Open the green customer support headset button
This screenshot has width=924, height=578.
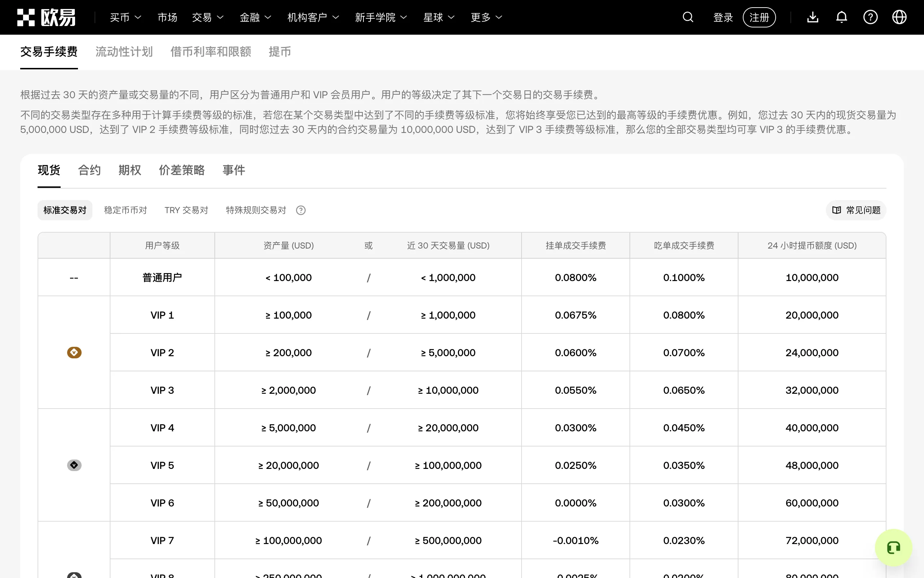(893, 547)
